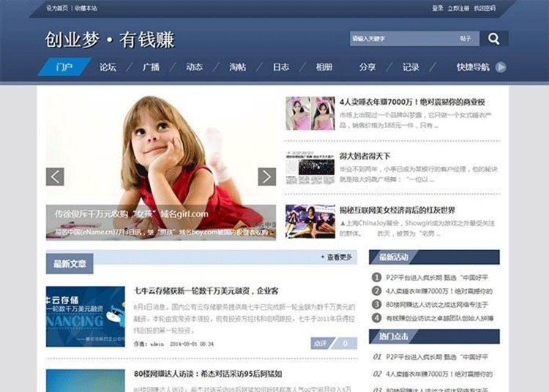This screenshot has height=392, width=549.
Task: Open 热门点击 item 02 4人卖睡衣
Action: click(439, 374)
